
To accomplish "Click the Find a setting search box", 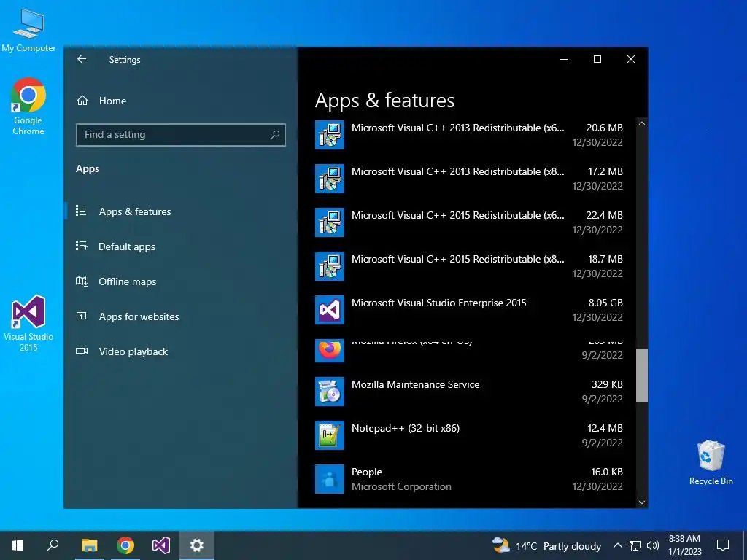I will (181, 135).
